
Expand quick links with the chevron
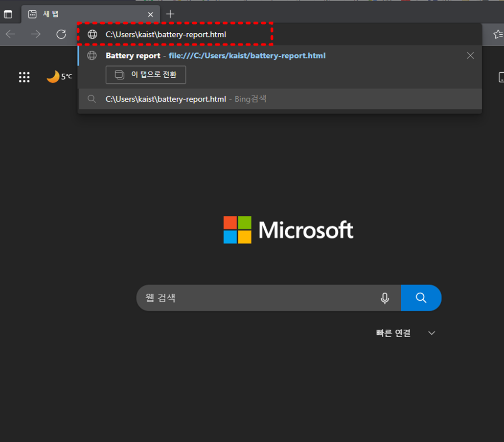click(x=432, y=333)
